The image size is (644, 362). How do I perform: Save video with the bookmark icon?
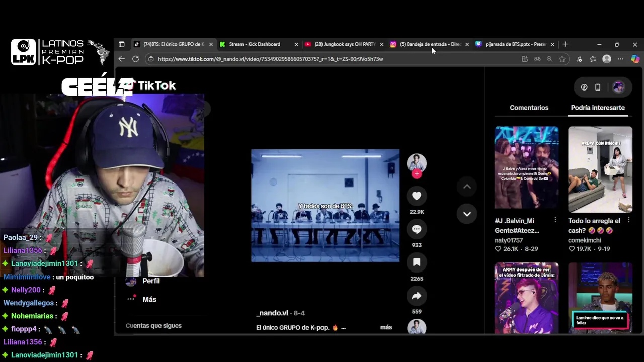[417, 262]
